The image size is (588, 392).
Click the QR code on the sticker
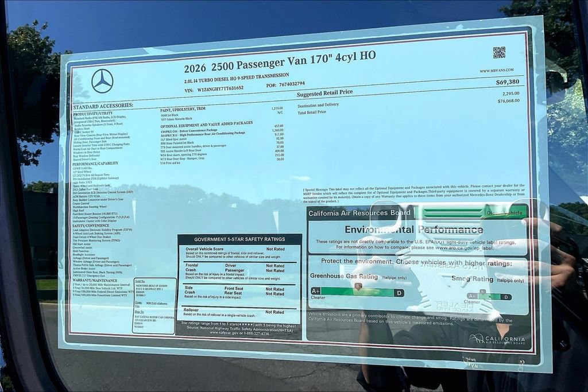pyautogui.click(x=499, y=52)
